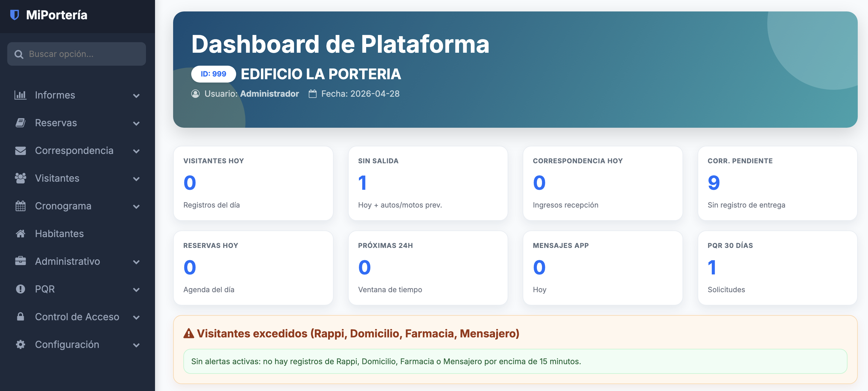The width and height of the screenshot is (868, 391).
Task: Click the user avatar icon beside Usuario
Action: [x=195, y=94]
